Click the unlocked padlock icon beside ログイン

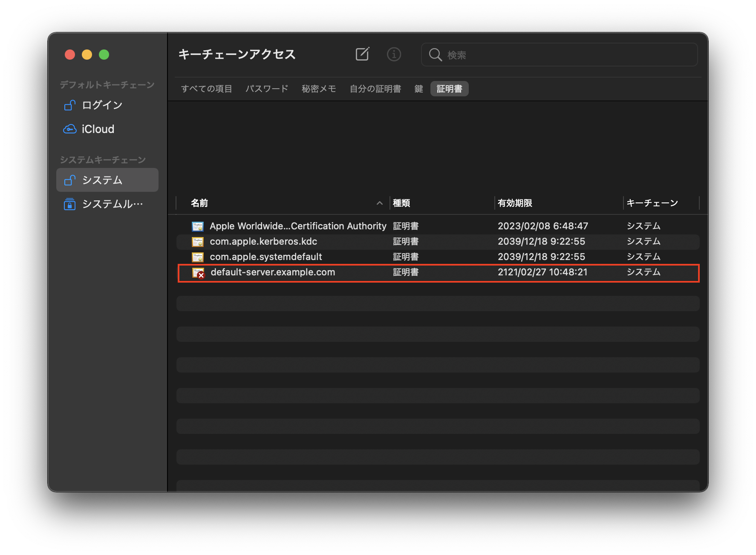coord(69,105)
